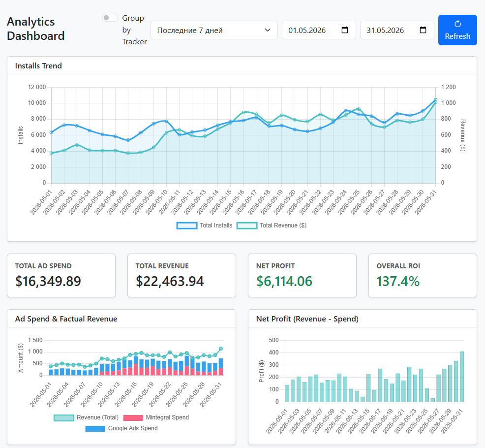Open calendar picker for end date 31.05.2026
485x448 pixels.
pos(423,30)
